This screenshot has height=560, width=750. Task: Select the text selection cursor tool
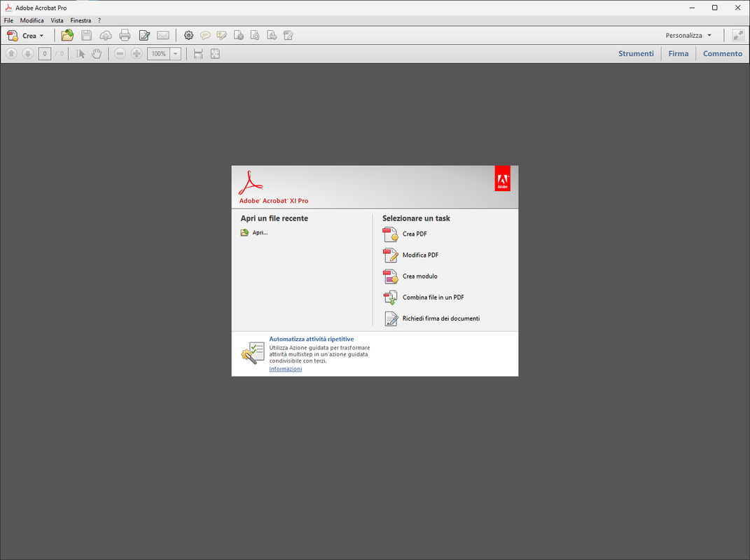click(x=81, y=54)
